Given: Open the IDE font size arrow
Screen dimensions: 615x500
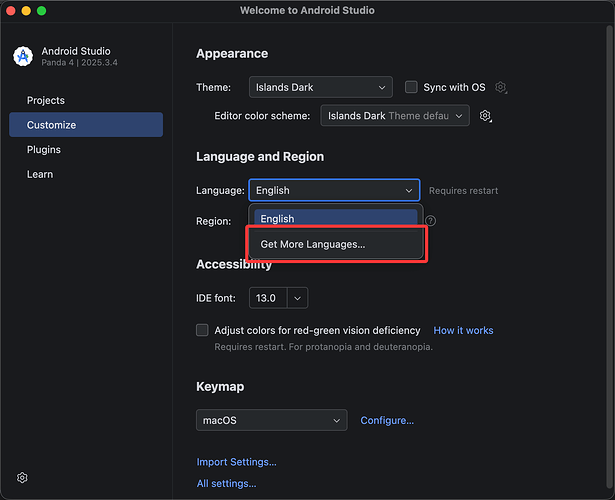Looking at the screenshot, I should coord(297,298).
